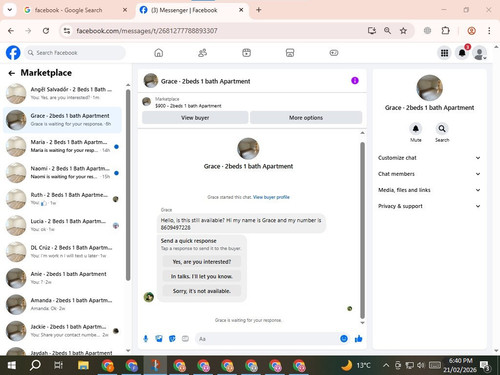Viewport: 500px width, 375px height.
Task: Open the notifications bell icon
Action: pyautogui.click(x=462, y=53)
